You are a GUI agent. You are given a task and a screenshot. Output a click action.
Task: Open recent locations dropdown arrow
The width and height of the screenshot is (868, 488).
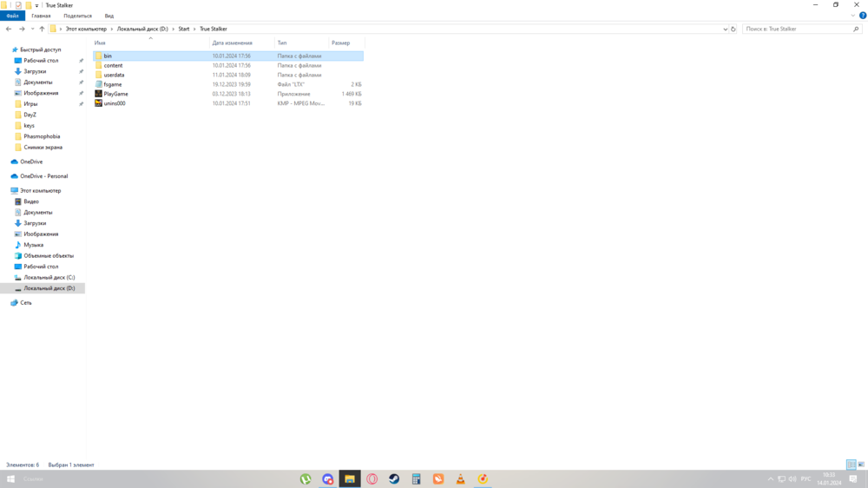point(33,29)
